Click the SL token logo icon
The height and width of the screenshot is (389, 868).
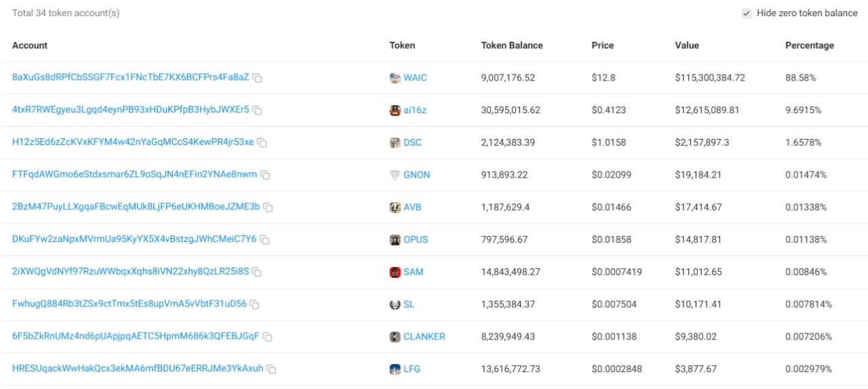(x=395, y=304)
